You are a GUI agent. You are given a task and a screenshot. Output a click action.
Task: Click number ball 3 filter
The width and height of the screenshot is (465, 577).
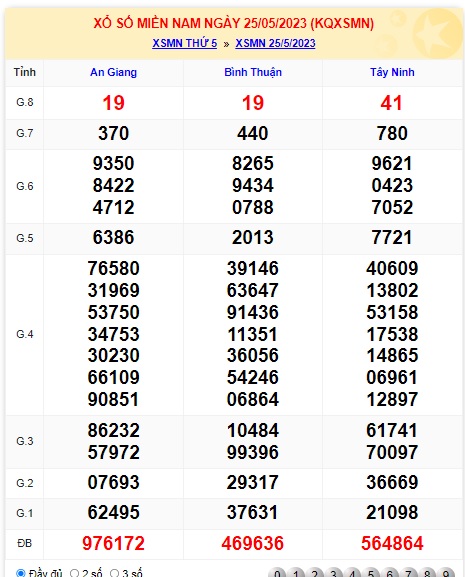(x=334, y=573)
